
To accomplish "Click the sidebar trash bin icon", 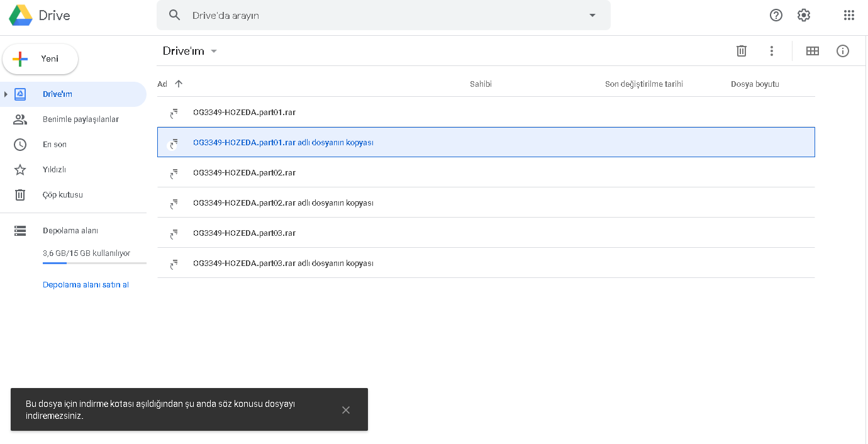I will pyautogui.click(x=20, y=195).
